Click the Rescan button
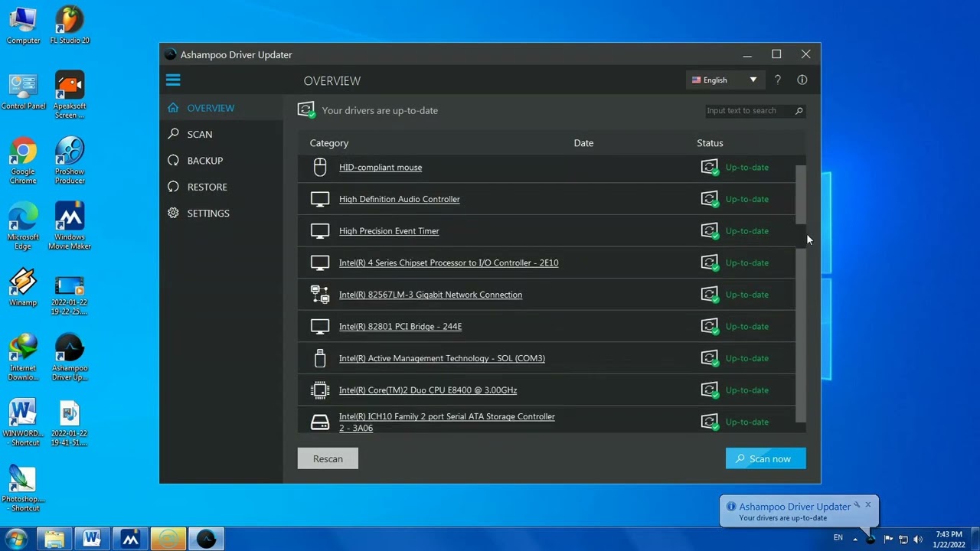Screen dimensions: 980x551 328,459
